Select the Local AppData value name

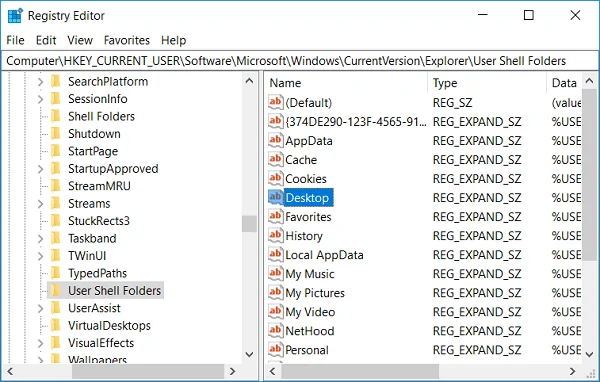(324, 255)
